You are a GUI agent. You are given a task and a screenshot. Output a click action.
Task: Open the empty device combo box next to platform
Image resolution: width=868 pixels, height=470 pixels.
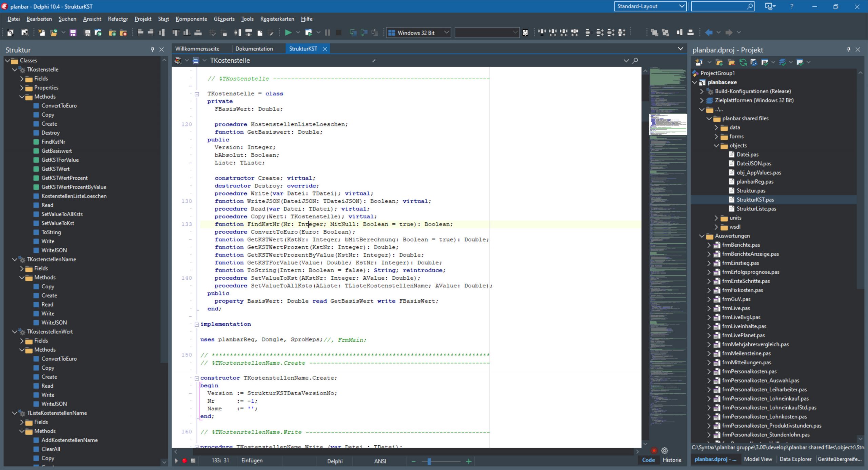click(487, 33)
